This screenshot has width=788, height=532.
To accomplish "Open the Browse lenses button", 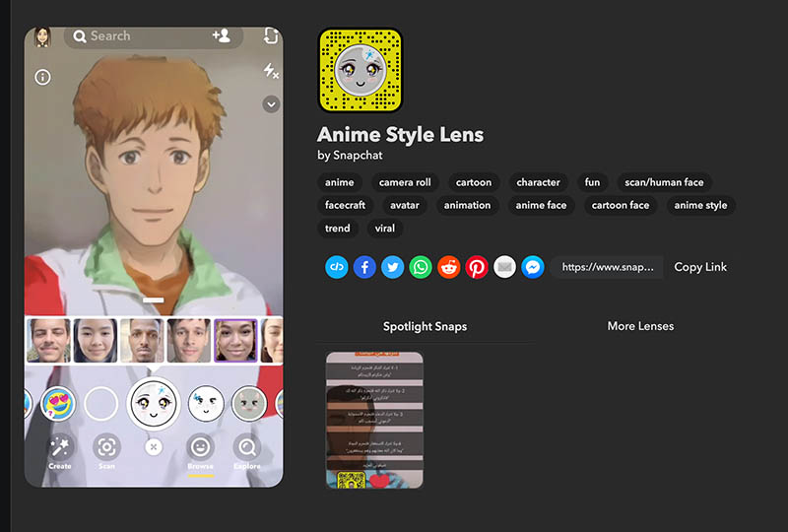I will [200, 451].
